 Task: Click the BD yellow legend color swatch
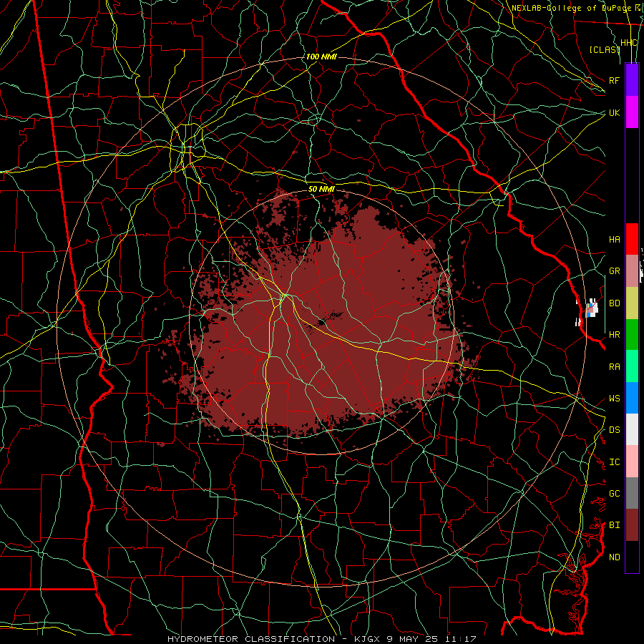point(632,303)
